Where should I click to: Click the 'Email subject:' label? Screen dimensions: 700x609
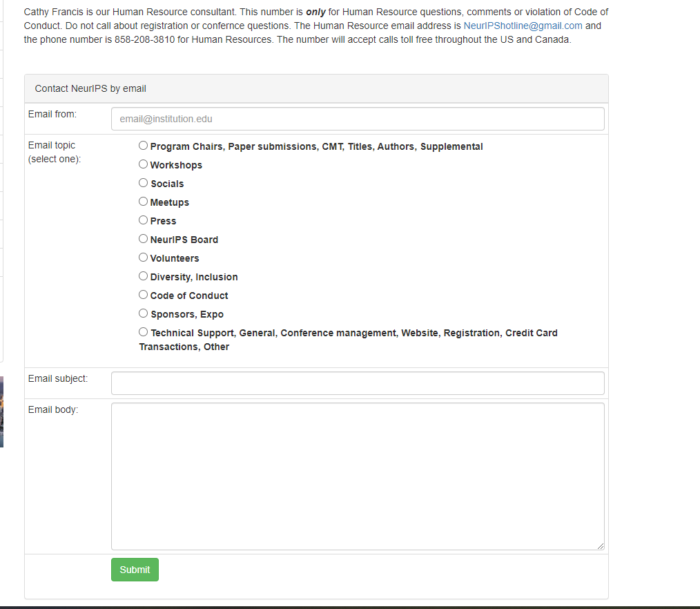click(x=58, y=378)
